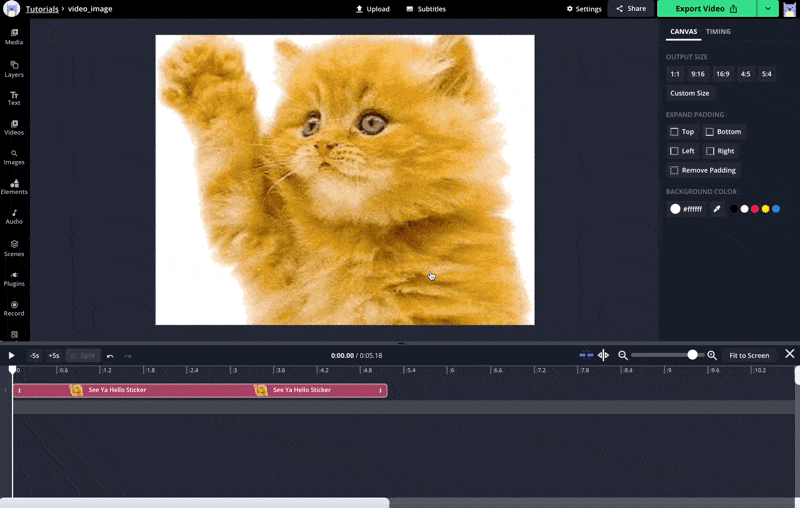Click the Record tool icon

tap(14, 308)
